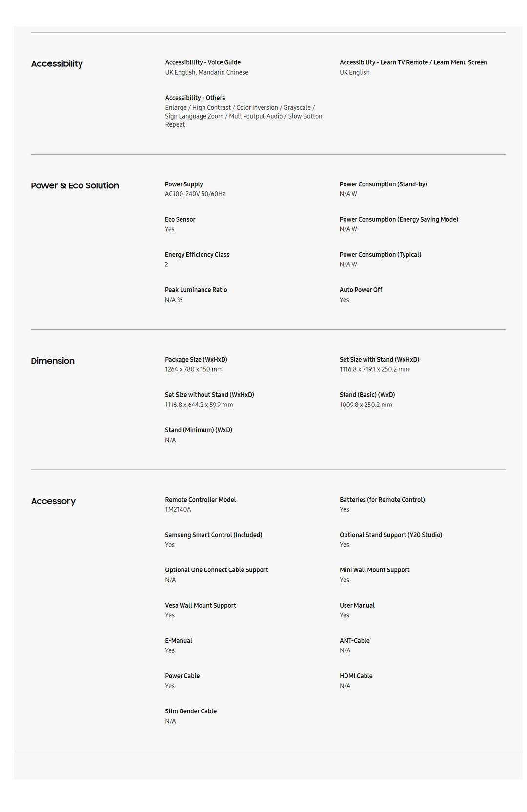Click the Vesa Wall Mount Support label
Screen dimensions: 527x812
(200, 606)
